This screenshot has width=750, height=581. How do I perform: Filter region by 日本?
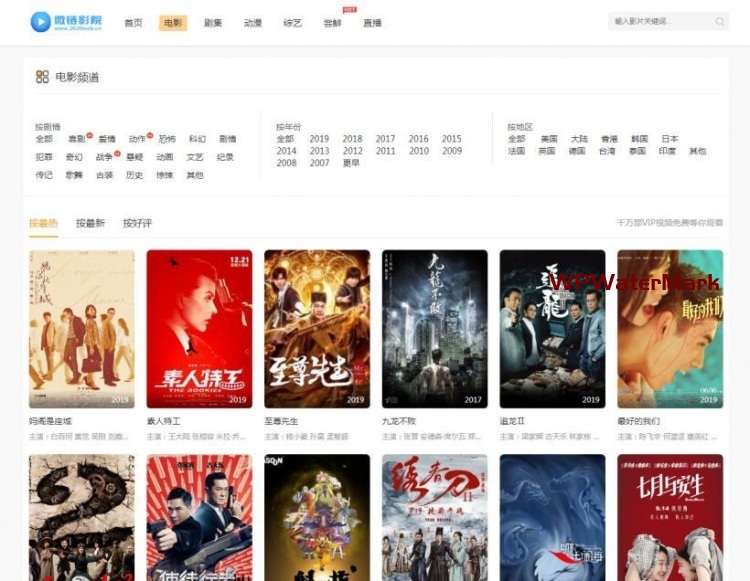670,139
